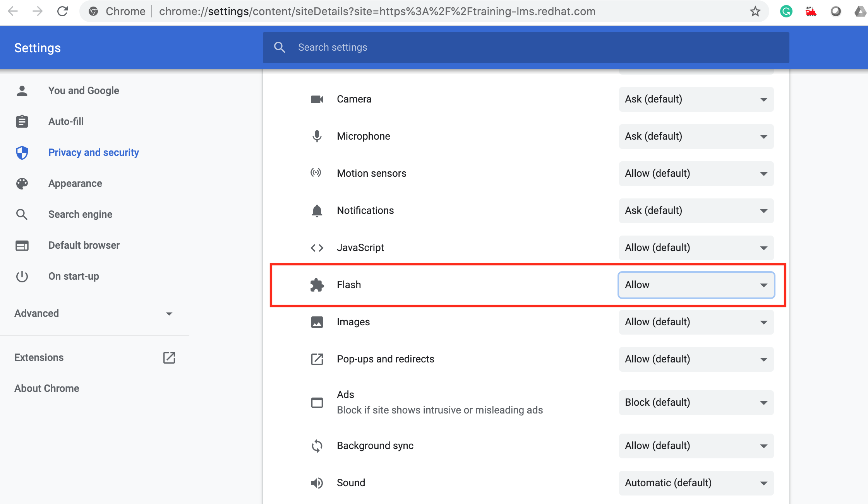Click the person icon for You and Google

(x=22, y=91)
